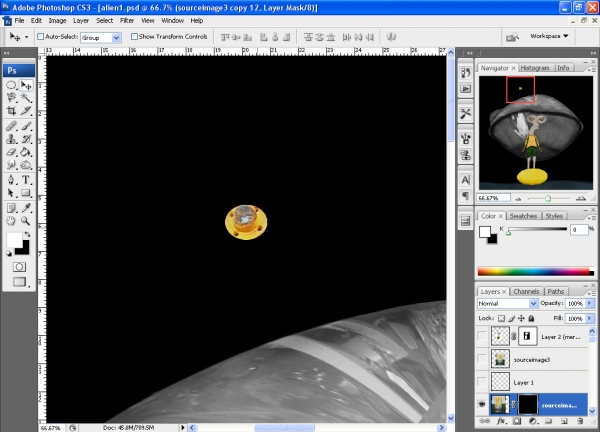Open the Opacity slider arrow

point(590,303)
